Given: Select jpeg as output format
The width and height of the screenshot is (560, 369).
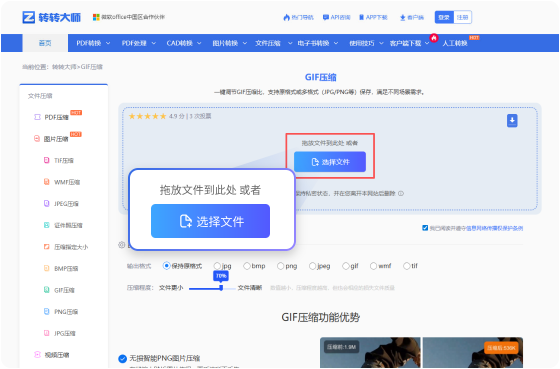Looking at the screenshot, I should [x=312, y=266].
